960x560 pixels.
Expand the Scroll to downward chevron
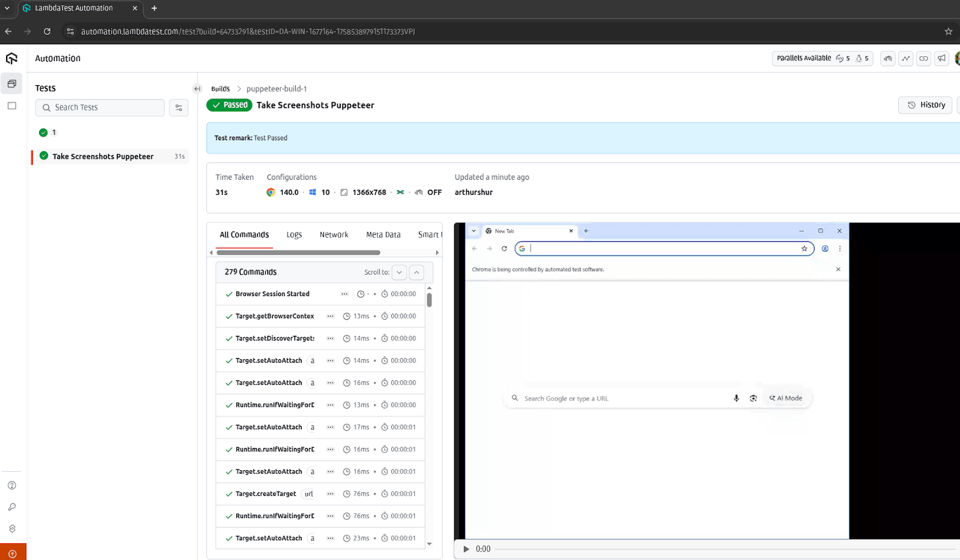[398, 272]
